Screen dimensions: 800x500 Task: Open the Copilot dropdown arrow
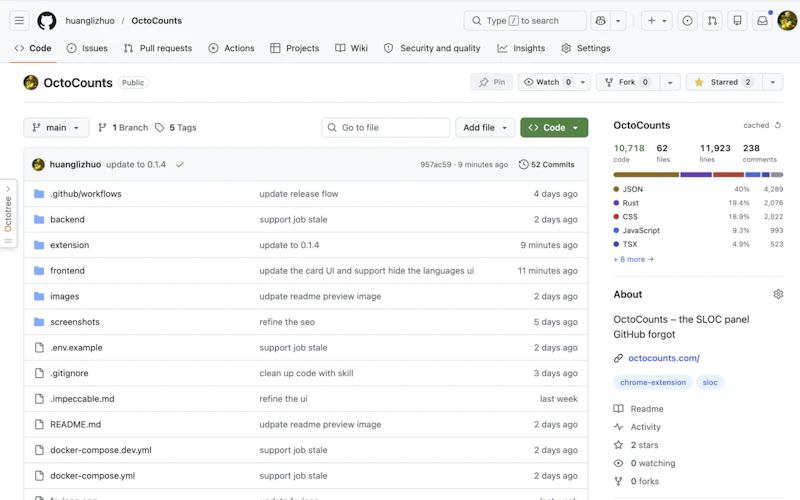618,20
